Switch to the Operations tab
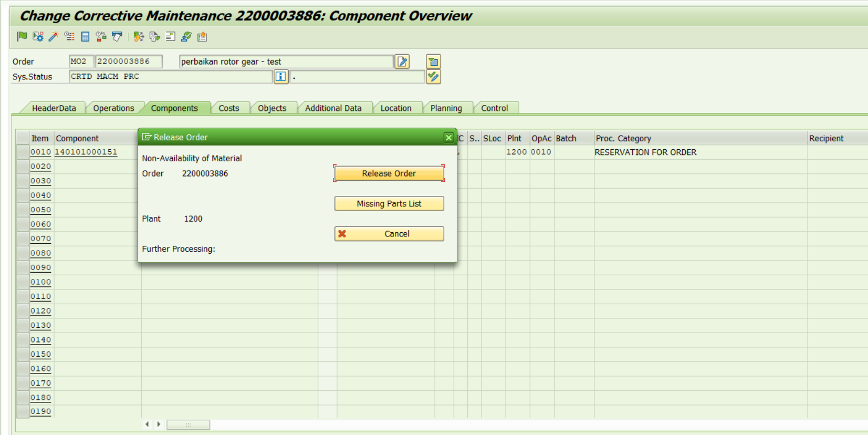 click(113, 108)
